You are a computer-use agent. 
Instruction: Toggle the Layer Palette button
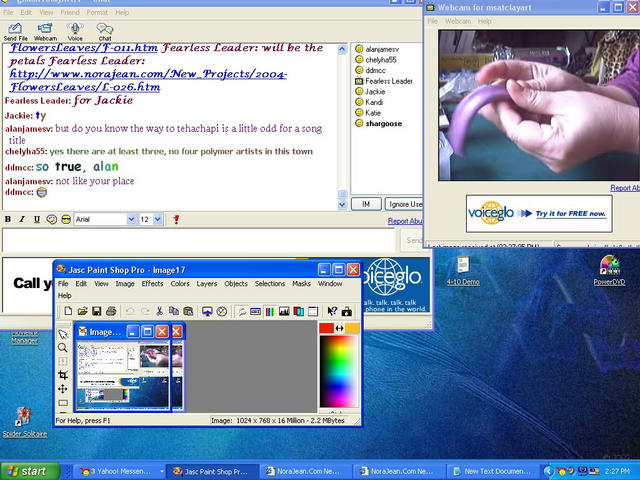coord(298,312)
